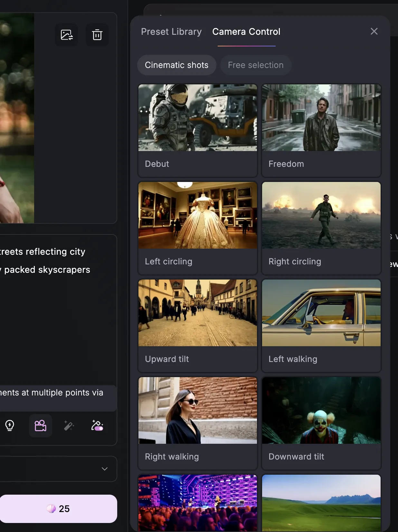398x532 pixels.
Task: Select the Camera Control tab
Action: [246, 32]
